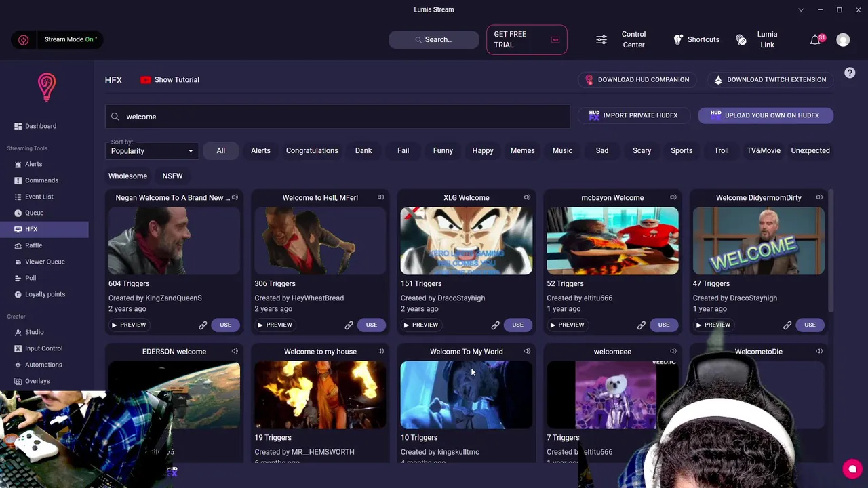Select the Scary category filter
The image size is (868, 488).
click(x=642, y=150)
